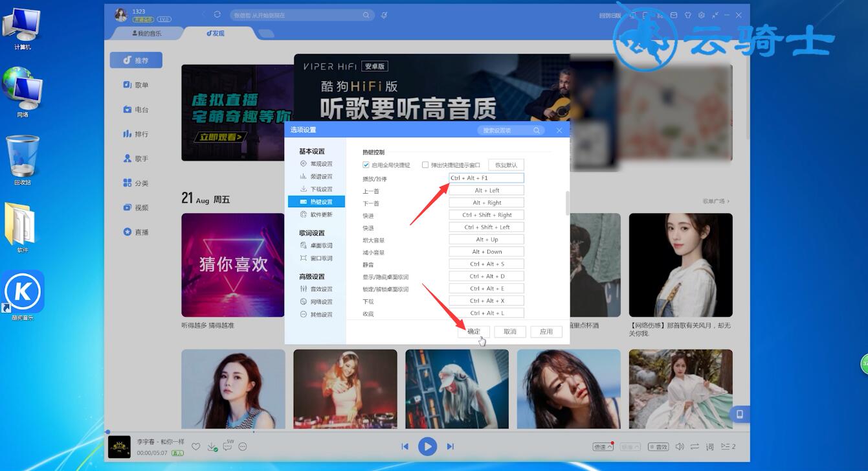Click the Alt + Left hotkey field

[486, 190]
